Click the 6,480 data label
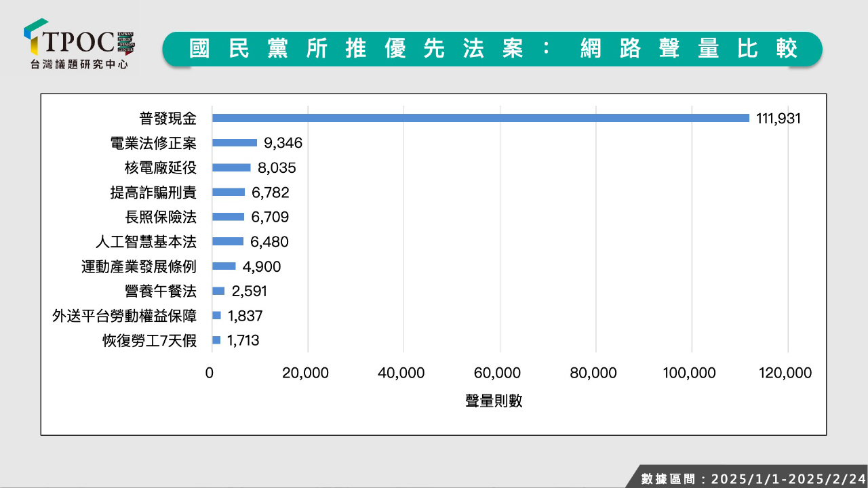The image size is (868, 488). (x=270, y=242)
